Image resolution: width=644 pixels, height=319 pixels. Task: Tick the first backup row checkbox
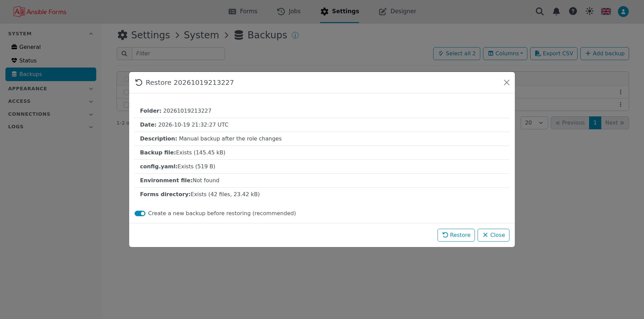pos(126,92)
